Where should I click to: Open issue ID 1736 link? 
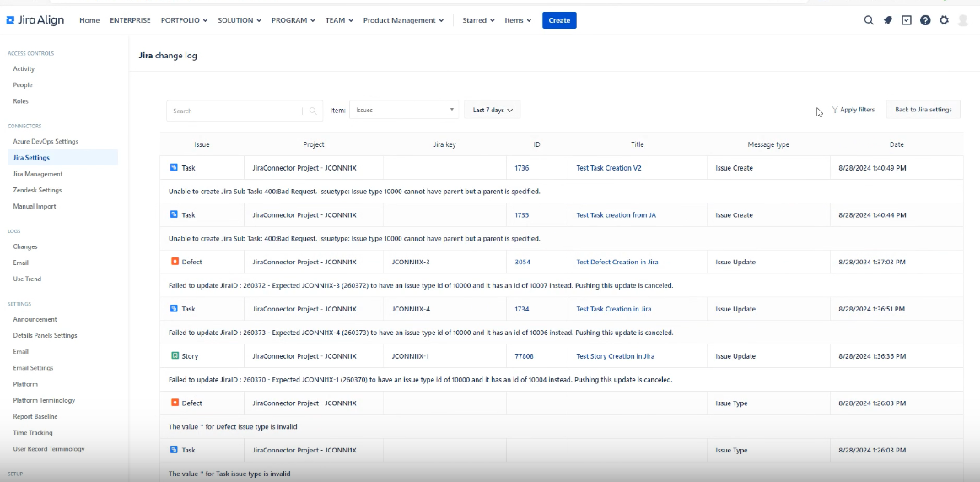tap(522, 167)
